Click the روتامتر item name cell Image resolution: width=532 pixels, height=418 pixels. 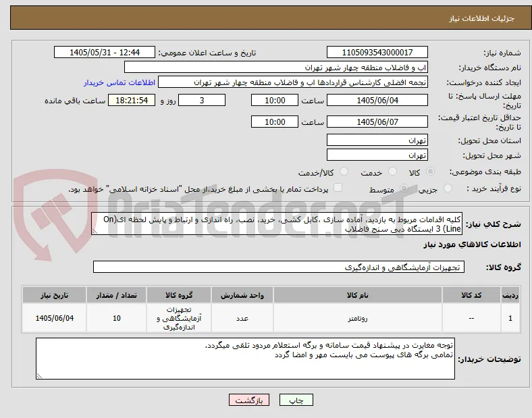(x=358, y=318)
